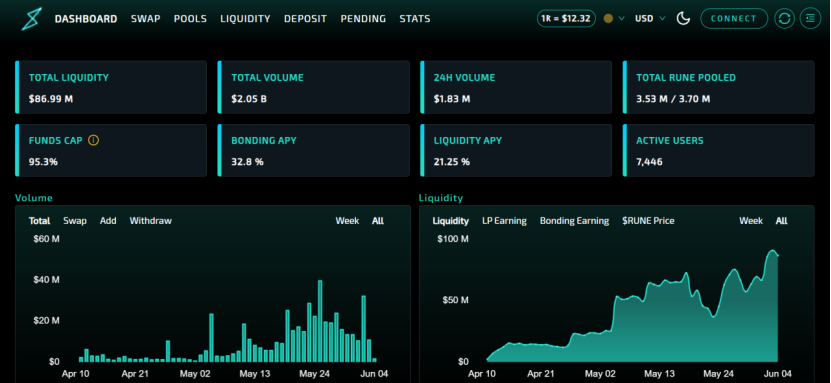Show Add volume in the Volume chart
Image resolution: width=831 pixels, height=383 pixels.
pyautogui.click(x=108, y=221)
